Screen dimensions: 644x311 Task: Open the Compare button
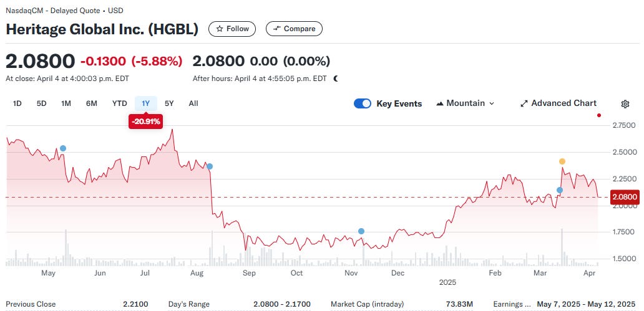coord(294,29)
